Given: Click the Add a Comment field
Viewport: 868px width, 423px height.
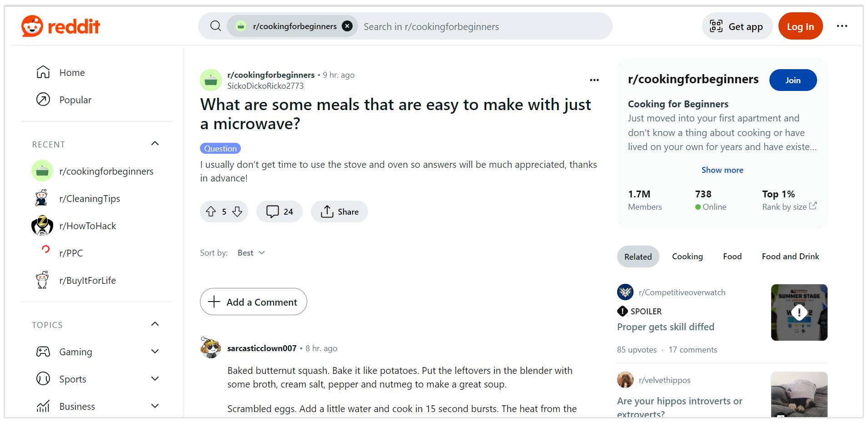Looking at the screenshot, I should coord(253,302).
